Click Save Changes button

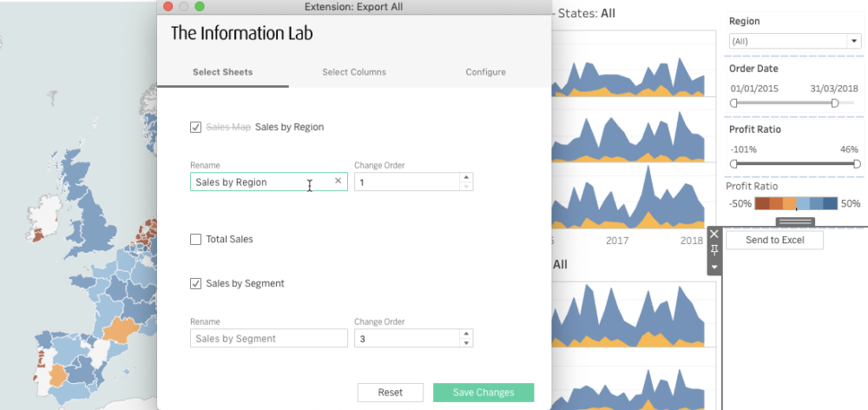pos(483,393)
